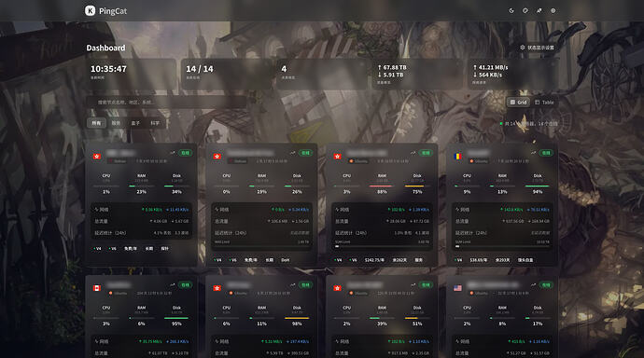This screenshot has height=358, width=644.
Task: Click the pin icon in the header
Action: tap(539, 10)
